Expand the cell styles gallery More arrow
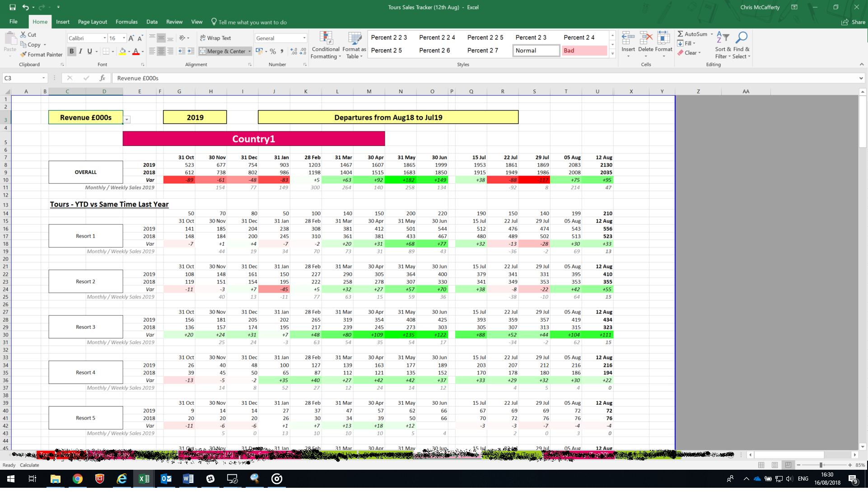868x500 pixels. [x=612, y=54]
